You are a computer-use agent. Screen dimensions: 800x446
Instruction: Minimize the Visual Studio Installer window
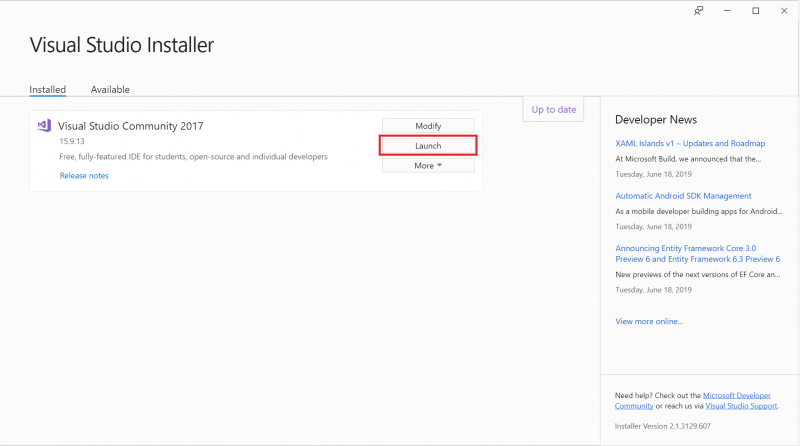727,11
